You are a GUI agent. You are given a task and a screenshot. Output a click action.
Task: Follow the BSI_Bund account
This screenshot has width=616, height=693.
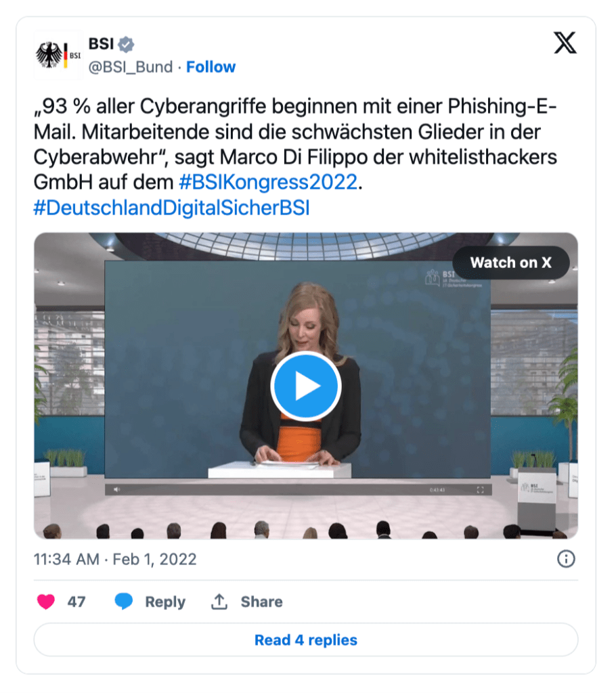(x=211, y=67)
